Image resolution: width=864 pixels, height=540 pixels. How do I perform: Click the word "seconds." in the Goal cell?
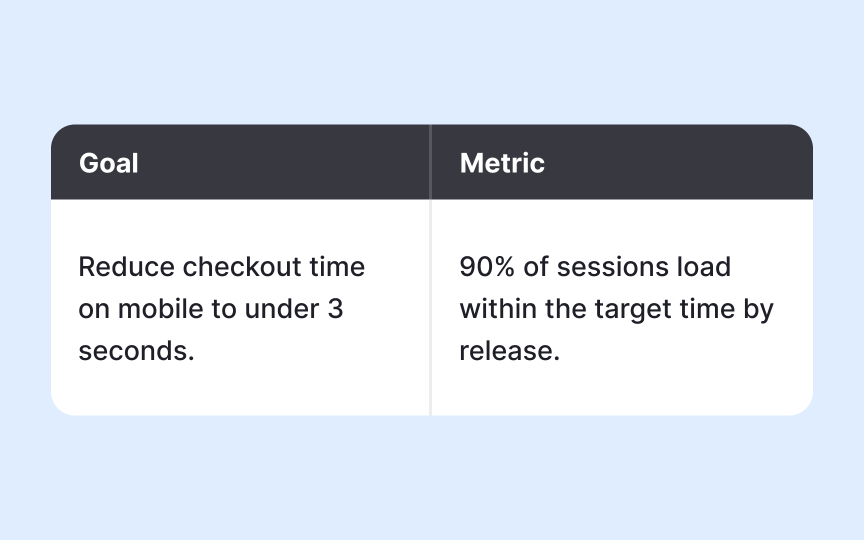click(x=136, y=352)
